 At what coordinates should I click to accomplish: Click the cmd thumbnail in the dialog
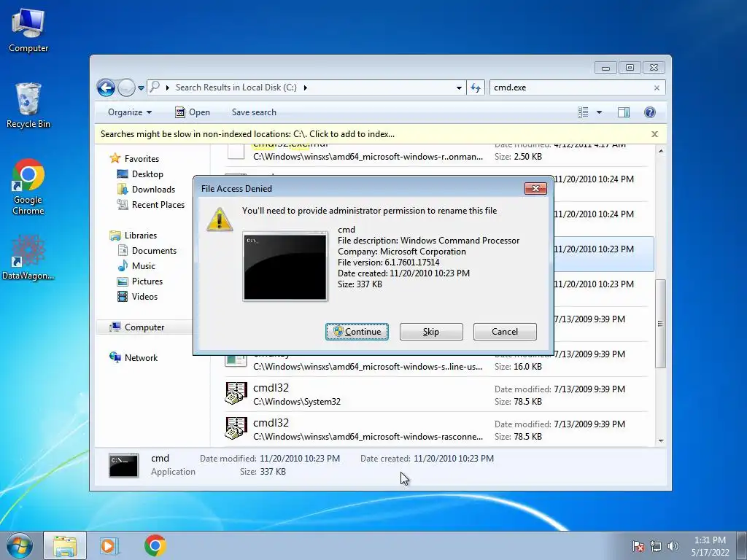pyautogui.click(x=285, y=266)
